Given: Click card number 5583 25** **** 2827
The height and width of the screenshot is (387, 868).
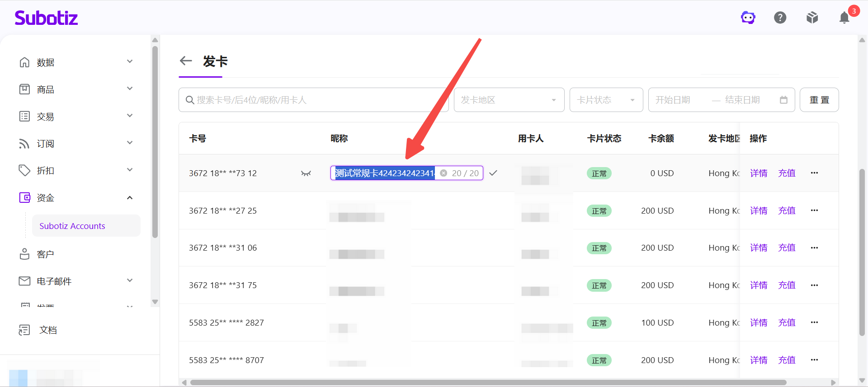Looking at the screenshot, I should [226, 322].
